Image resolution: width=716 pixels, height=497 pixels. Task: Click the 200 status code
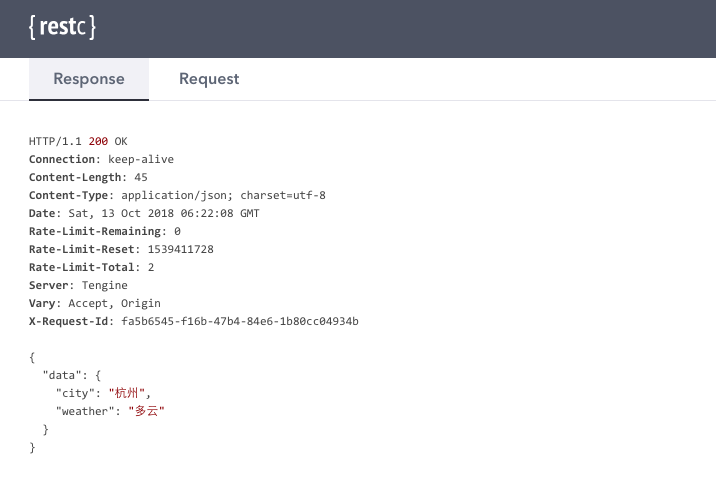98,141
